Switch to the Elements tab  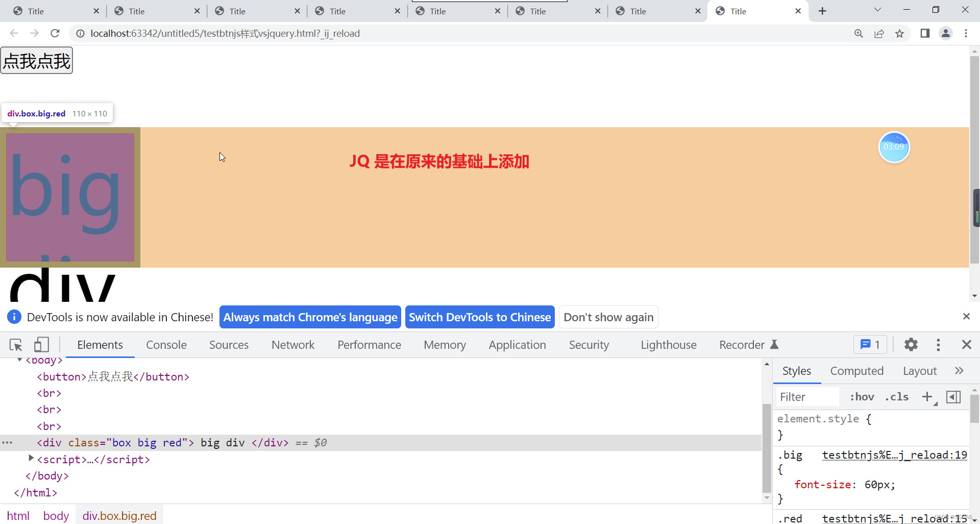[x=100, y=345]
